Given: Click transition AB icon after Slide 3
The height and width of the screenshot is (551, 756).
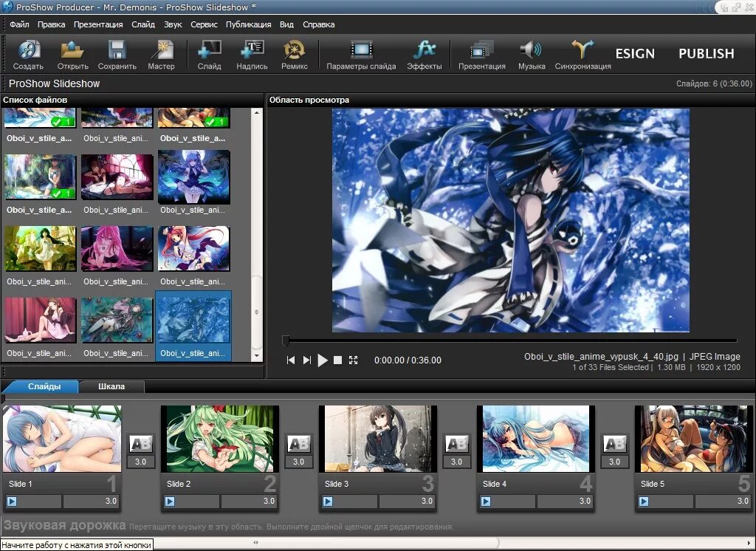Looking at the screenshot, I should (456, 443).
